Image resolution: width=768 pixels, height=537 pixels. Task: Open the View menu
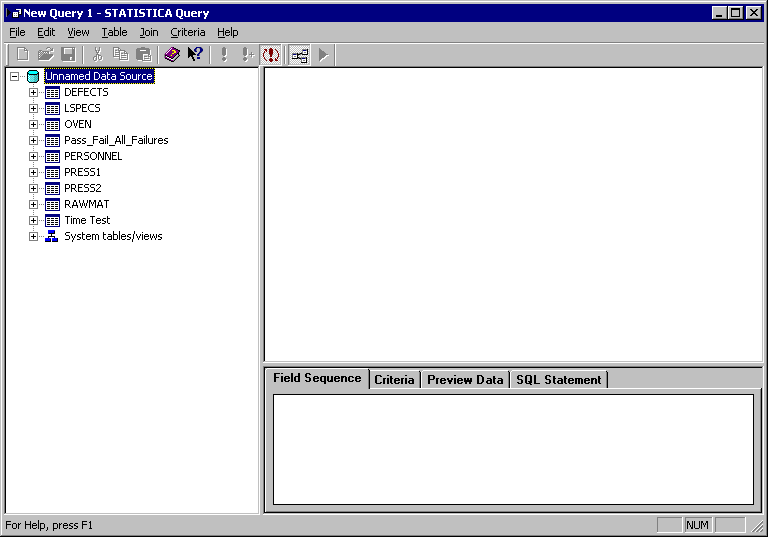(78, 32)
